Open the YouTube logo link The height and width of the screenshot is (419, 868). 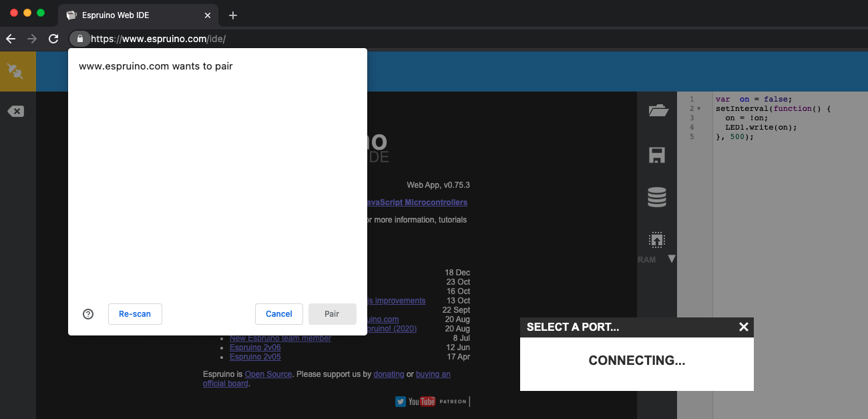pyautogui.click(x=422, y=402)
